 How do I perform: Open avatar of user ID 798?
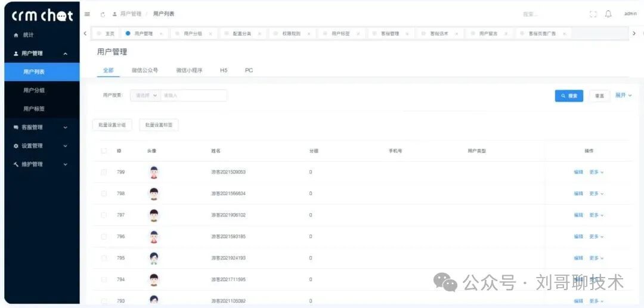pos(154,193)
